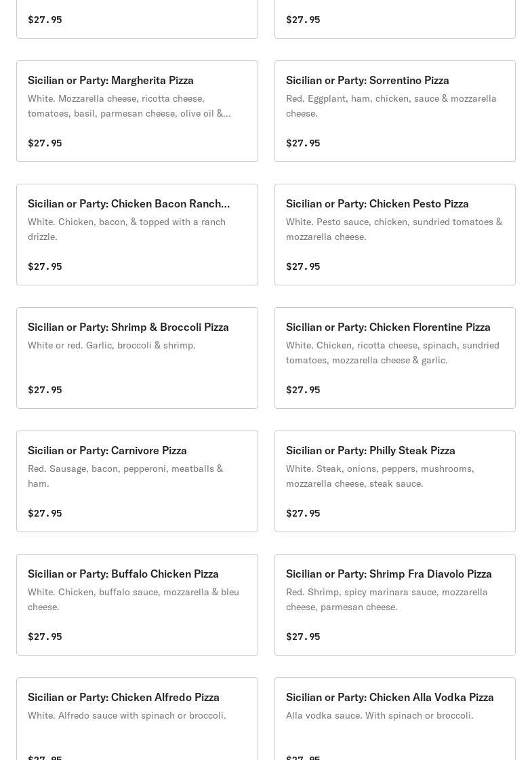Choose Shrimp Fra Diavolo Pizza
532x760 pixels.
(395, 605)
